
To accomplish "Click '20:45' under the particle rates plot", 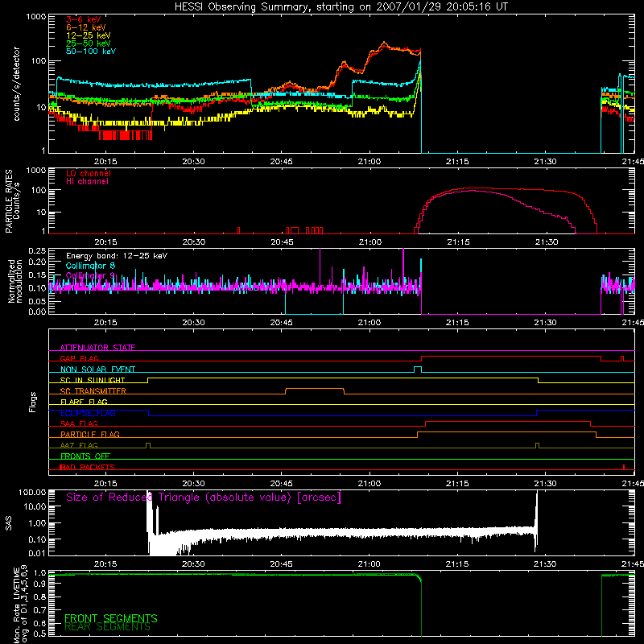I will click(283, 242).
